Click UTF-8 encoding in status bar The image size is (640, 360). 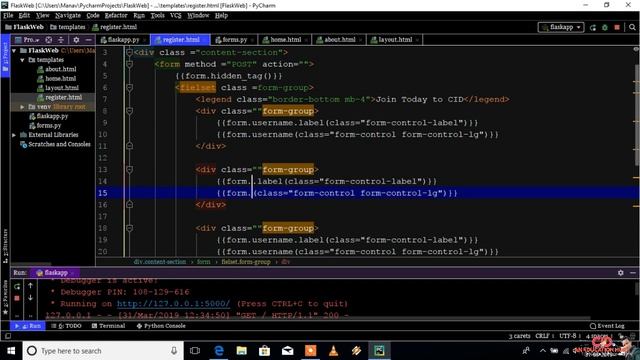pyautogui.click(x=568, y=336)
